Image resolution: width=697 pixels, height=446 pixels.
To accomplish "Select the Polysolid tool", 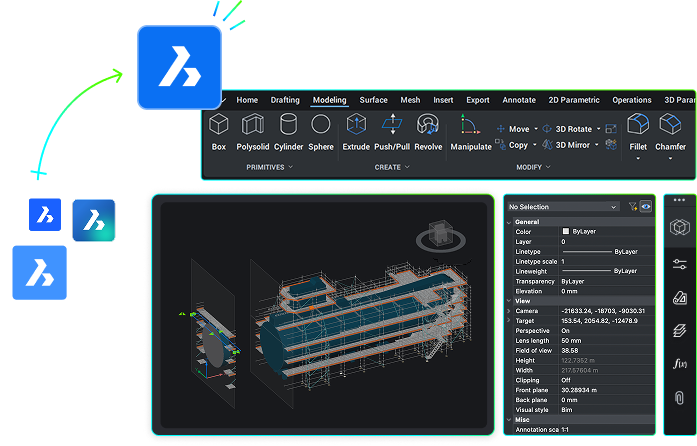I will (x=252, y=132).
